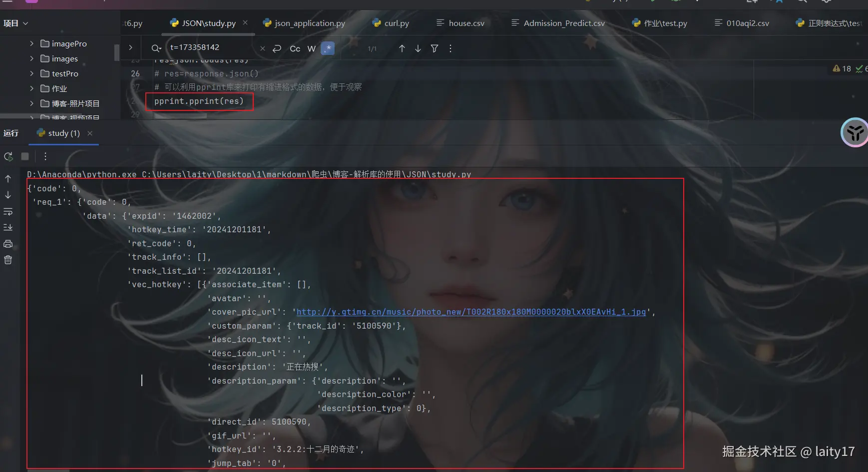Expand the 博客-照片项目 folder
Image resolution: width=868 pixels, height=472 pixels.
tap(31, 103)
